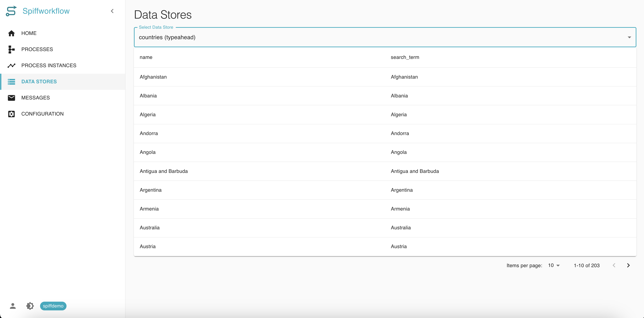The width and height of the screenshot is (644, 318).
Task: Click the Home house icon
Action: click(11, 33)
